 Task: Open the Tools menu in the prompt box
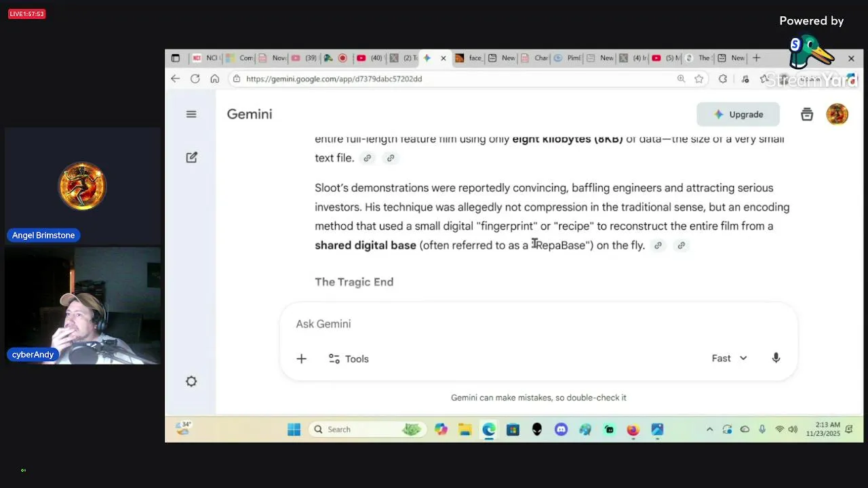point(349,359)
